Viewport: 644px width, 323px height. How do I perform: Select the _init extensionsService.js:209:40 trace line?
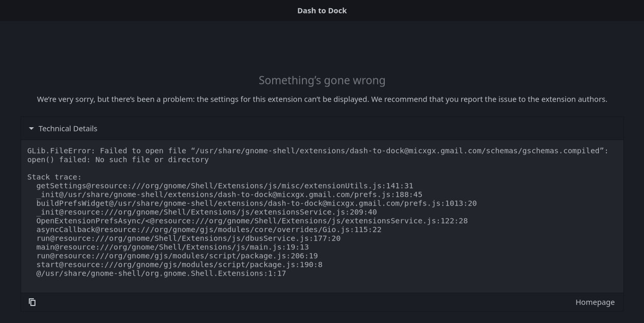(x=207, y=212)
